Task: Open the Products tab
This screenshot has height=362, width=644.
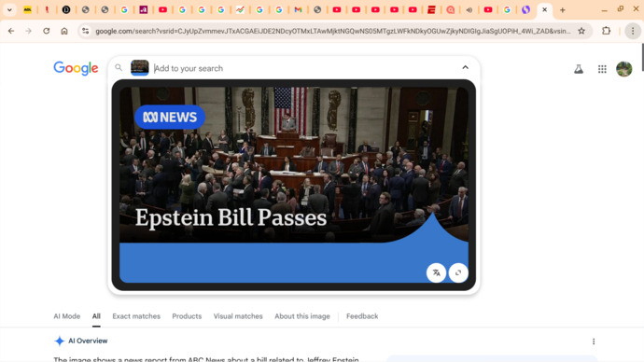Action: pyautogui.click(x=187, y=316)
